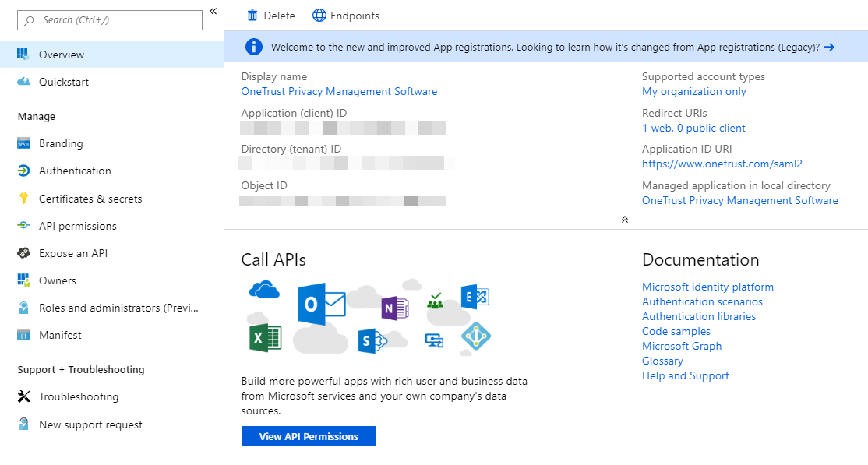Open the New support request page
The width and height of the screenshot is (868, 465).
pyautogui.click(x=90, y=424)
